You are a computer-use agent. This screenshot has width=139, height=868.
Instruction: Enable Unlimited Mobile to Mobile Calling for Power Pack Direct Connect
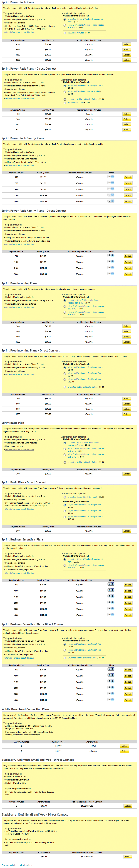click(65, 99)
